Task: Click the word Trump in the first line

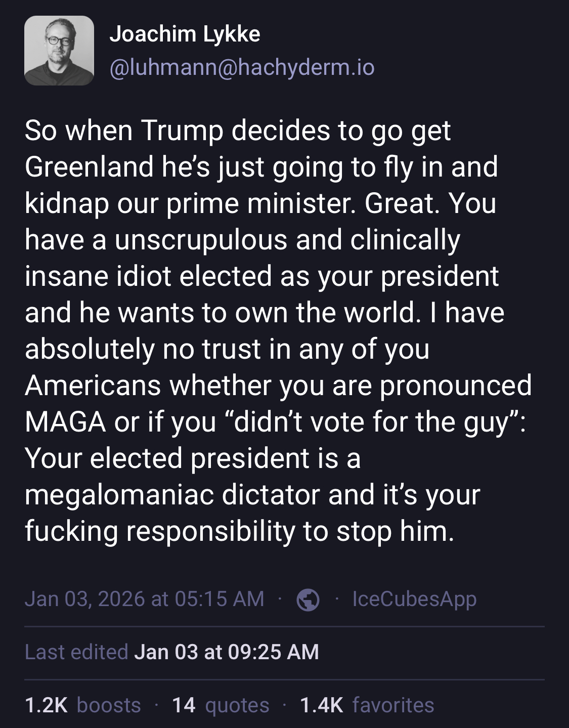Action: point(182,131)
